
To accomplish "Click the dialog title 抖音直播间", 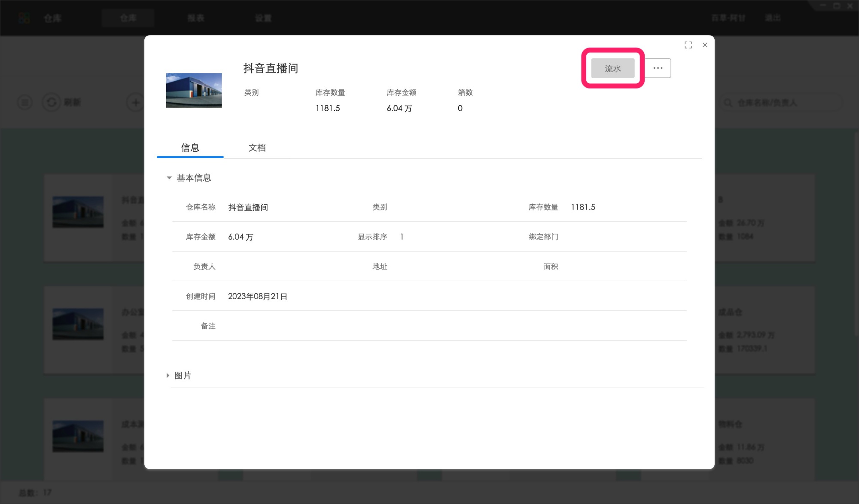I will 271,68.
